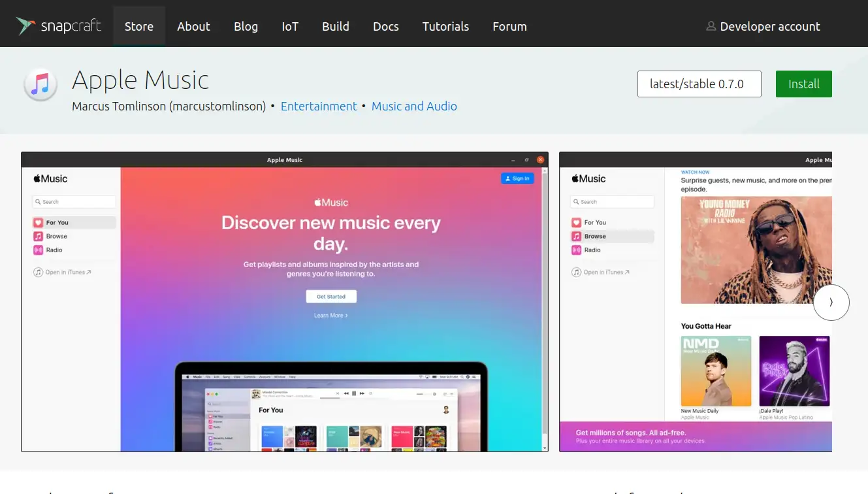Image resolution: width=868 pixels, height=494 pixels.
Task: Click the You Gotta Hear heading
Action: coord(706,326)
